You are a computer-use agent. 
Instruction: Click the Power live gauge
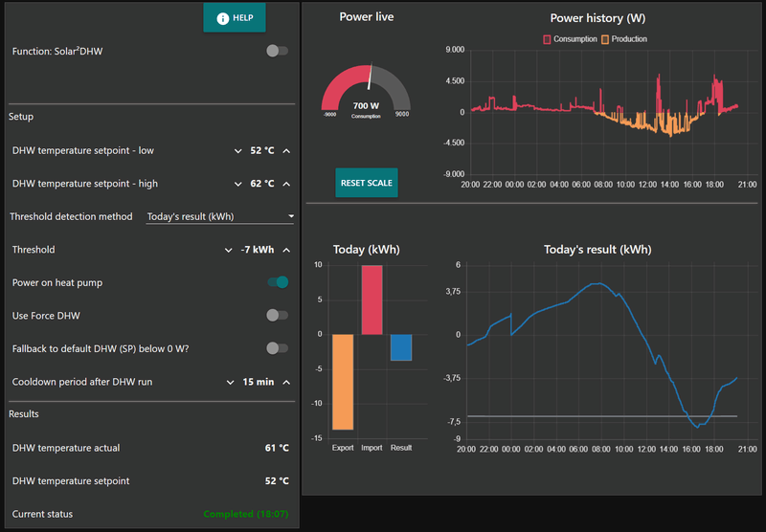click(x=366, y=88)
